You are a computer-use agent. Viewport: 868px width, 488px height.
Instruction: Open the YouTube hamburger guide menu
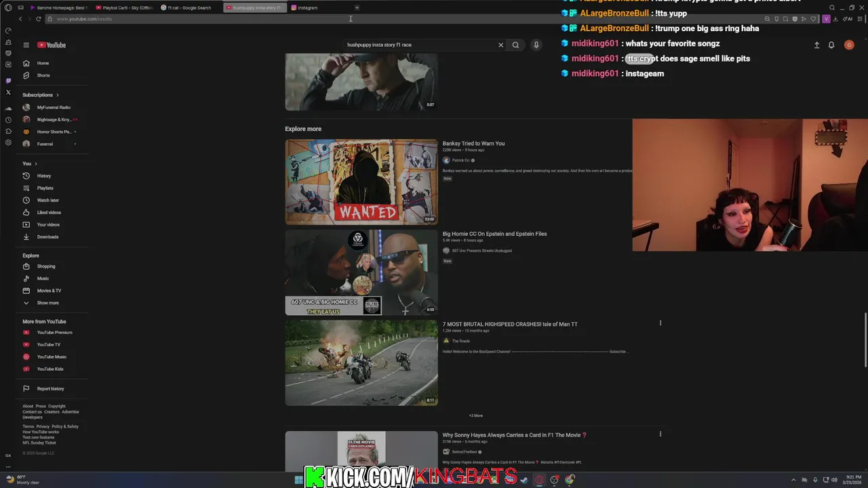pos(26,45)
